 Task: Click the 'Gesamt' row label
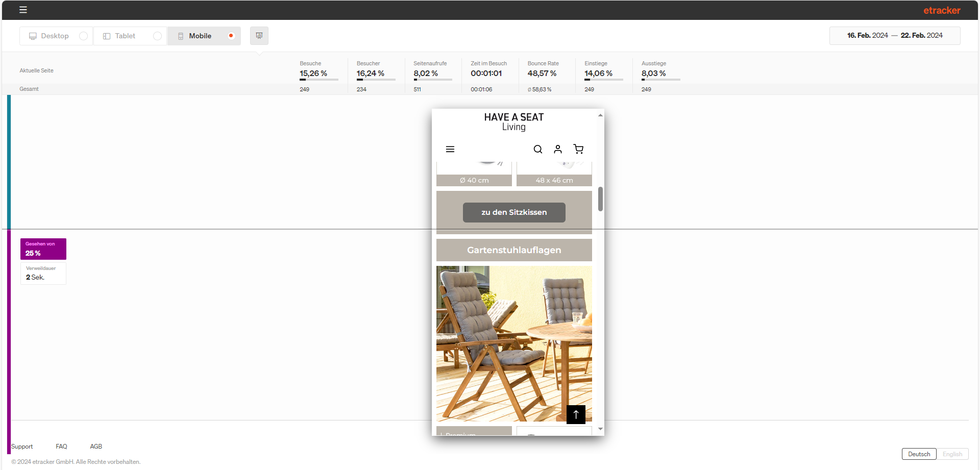29,89
